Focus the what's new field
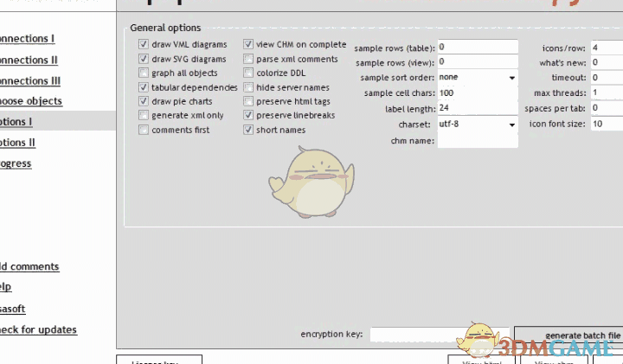Viewport: 623px width, 364px height. coord(607,62)
